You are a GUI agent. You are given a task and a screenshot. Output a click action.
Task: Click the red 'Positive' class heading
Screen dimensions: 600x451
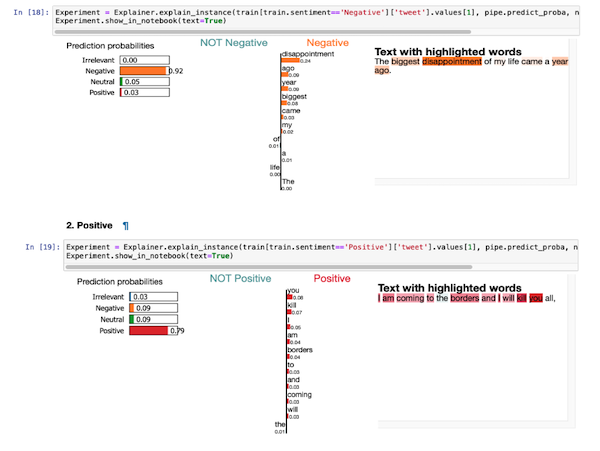tap(334, 278)
